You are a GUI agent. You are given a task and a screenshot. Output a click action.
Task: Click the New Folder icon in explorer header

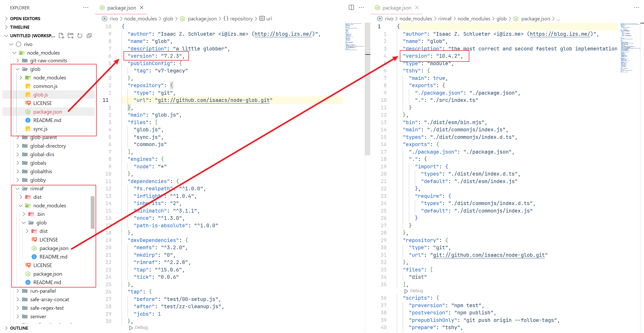71,36
